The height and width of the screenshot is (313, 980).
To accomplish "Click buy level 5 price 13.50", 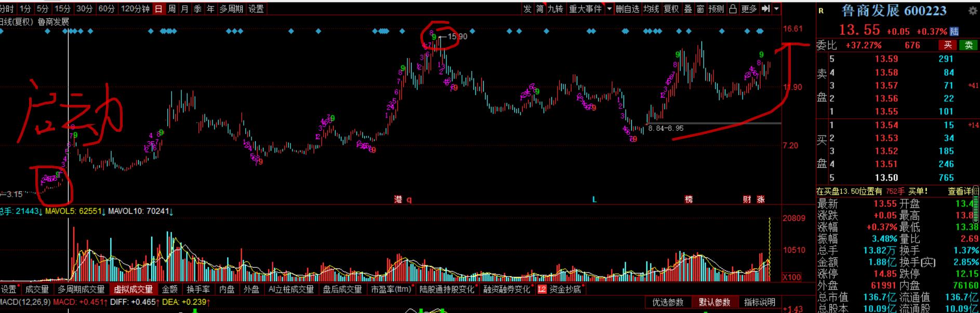I will click(886, 178).
